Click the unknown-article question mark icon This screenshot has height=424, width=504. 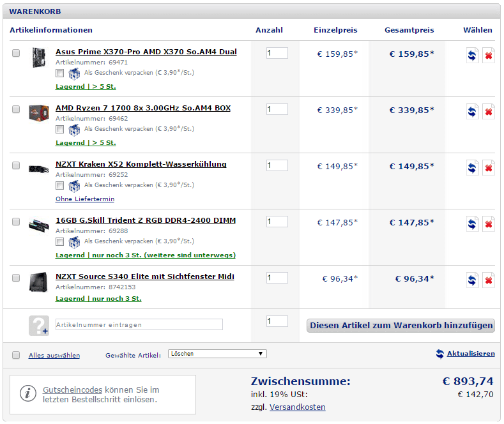point(38,325)
